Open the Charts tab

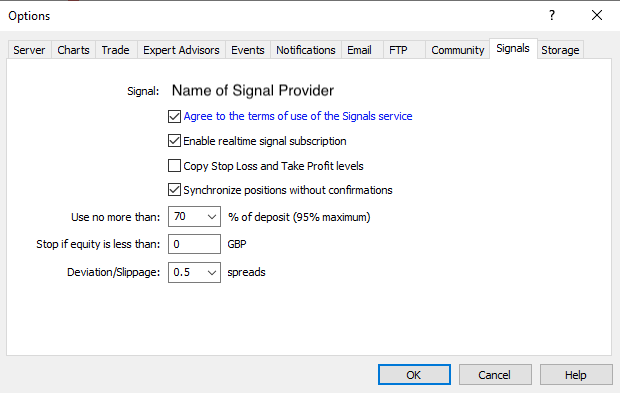point(73,50)
